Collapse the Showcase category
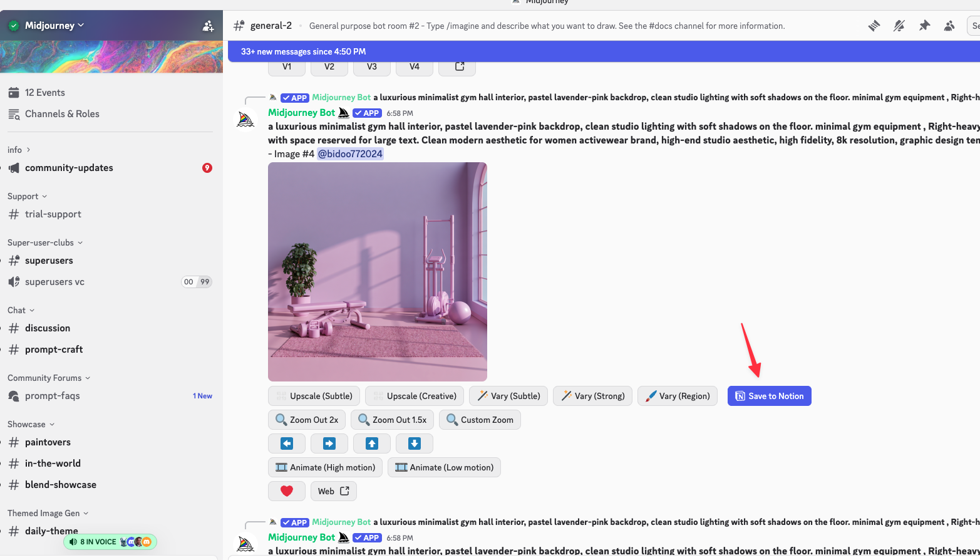Image resolution: width=980 pixels, height=560 pixels. tap(31, 424)
